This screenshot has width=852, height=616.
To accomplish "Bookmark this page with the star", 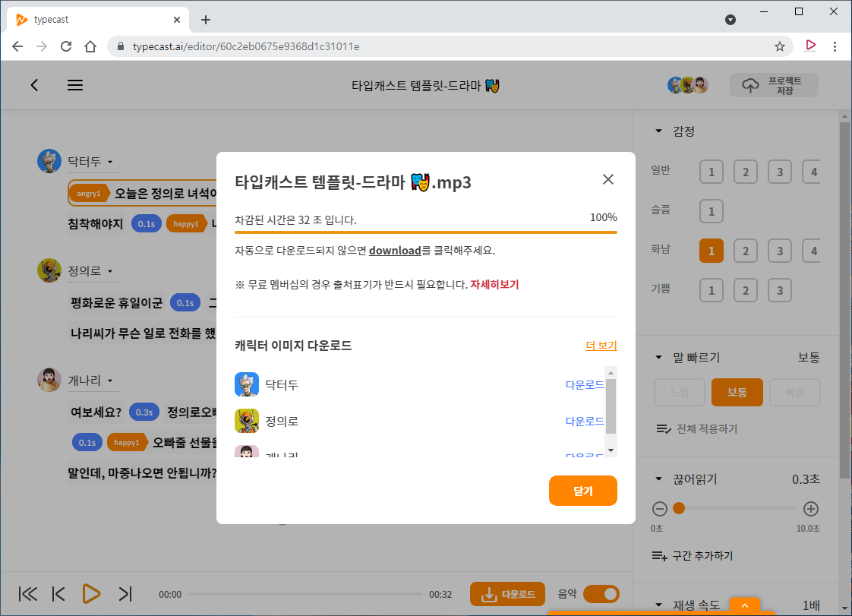I will pos(780,47).
